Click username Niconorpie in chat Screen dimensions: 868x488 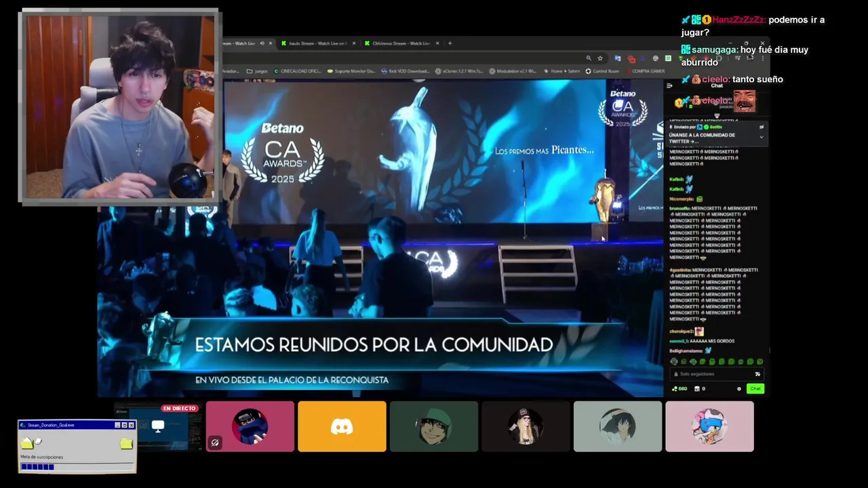coord(682,199)
